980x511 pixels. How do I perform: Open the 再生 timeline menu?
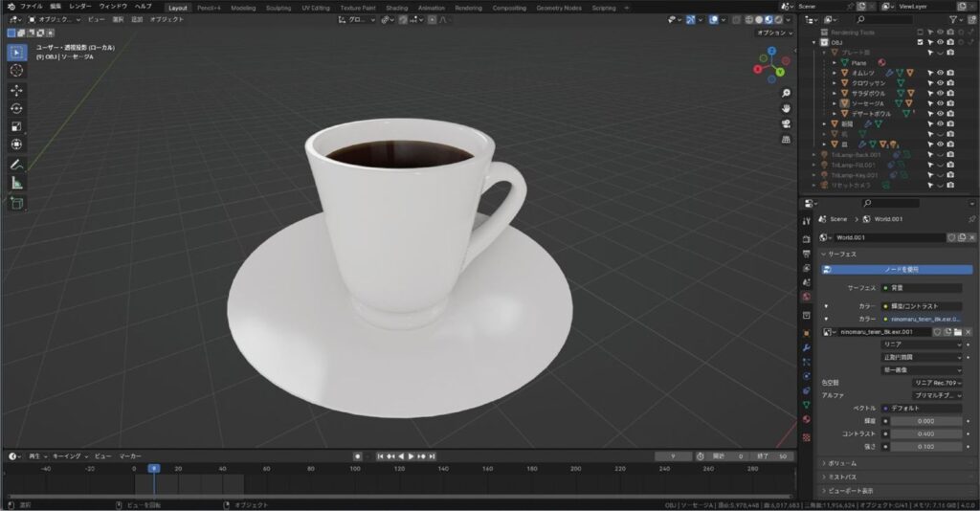36,456
